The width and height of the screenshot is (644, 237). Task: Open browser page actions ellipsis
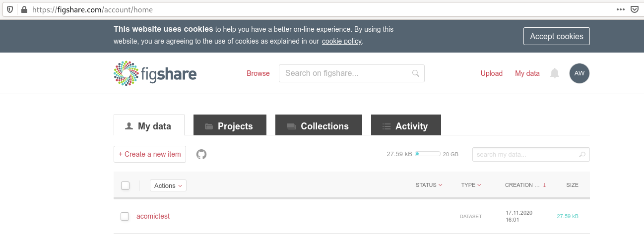(x=621, y=9)
